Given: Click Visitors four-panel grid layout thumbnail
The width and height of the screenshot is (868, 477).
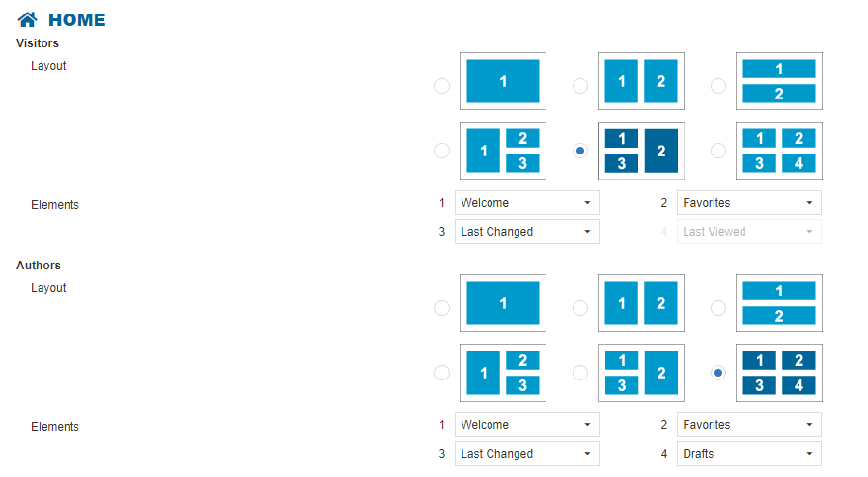Looking at the screenshot, I should click(x=778, y=151).
